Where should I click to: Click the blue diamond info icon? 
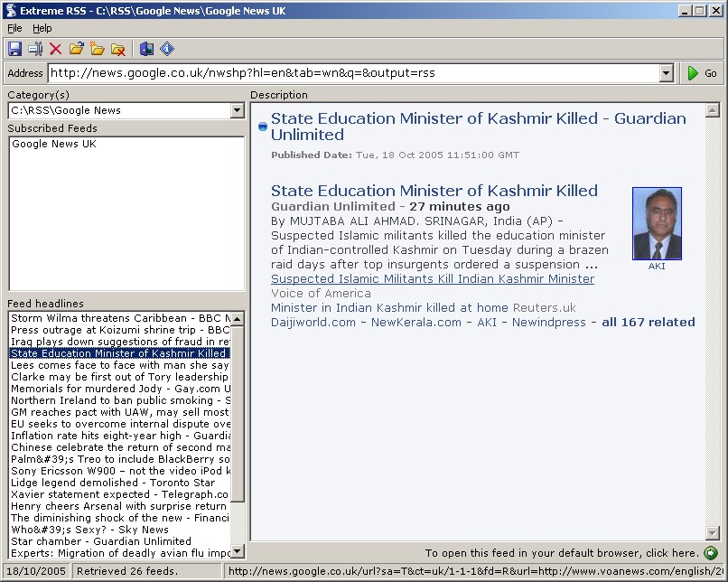coord(167,49)
